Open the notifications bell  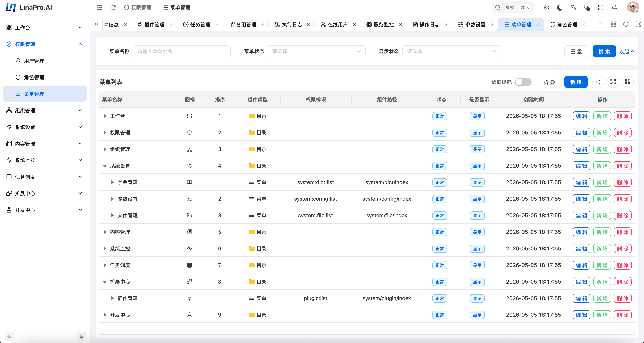614,8
